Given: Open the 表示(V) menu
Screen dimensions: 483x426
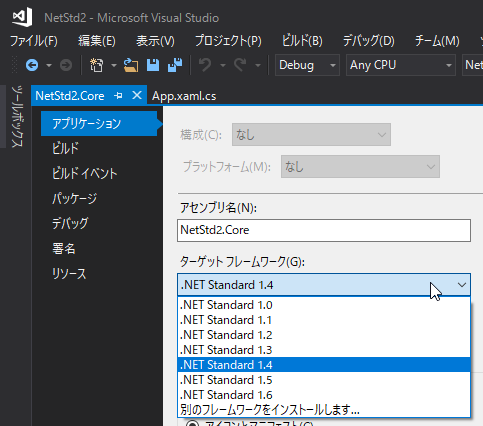Looking at the screenshot, I should 155,41.
